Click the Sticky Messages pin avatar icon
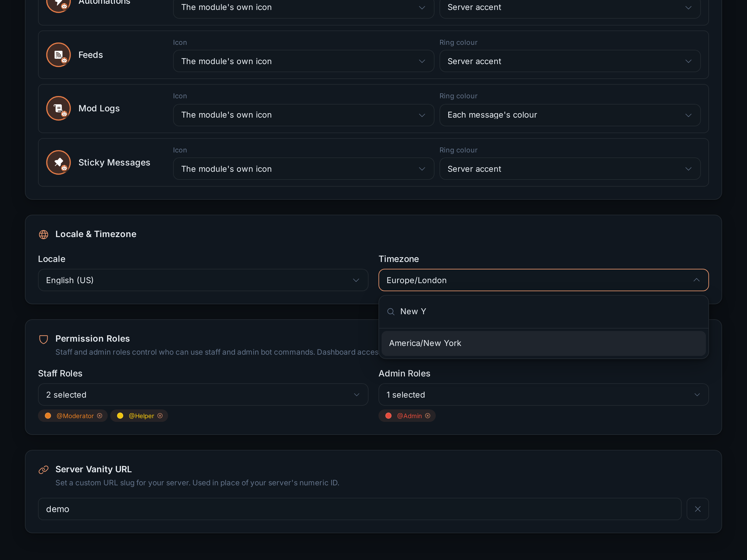 [59, 162]
